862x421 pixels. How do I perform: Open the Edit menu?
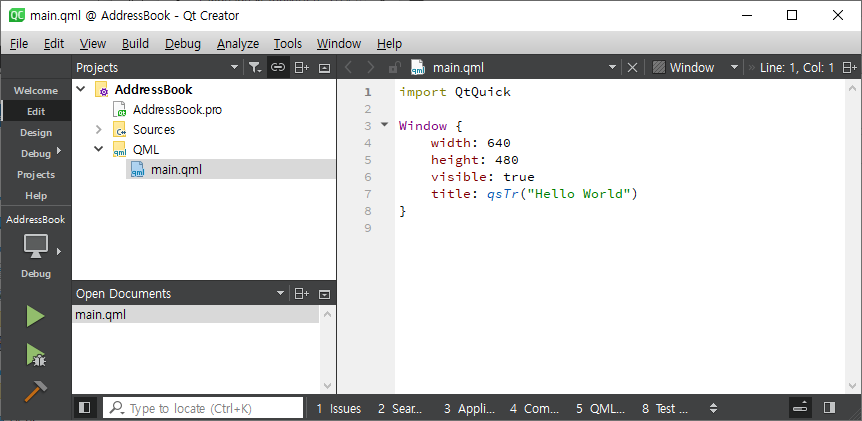54,43
